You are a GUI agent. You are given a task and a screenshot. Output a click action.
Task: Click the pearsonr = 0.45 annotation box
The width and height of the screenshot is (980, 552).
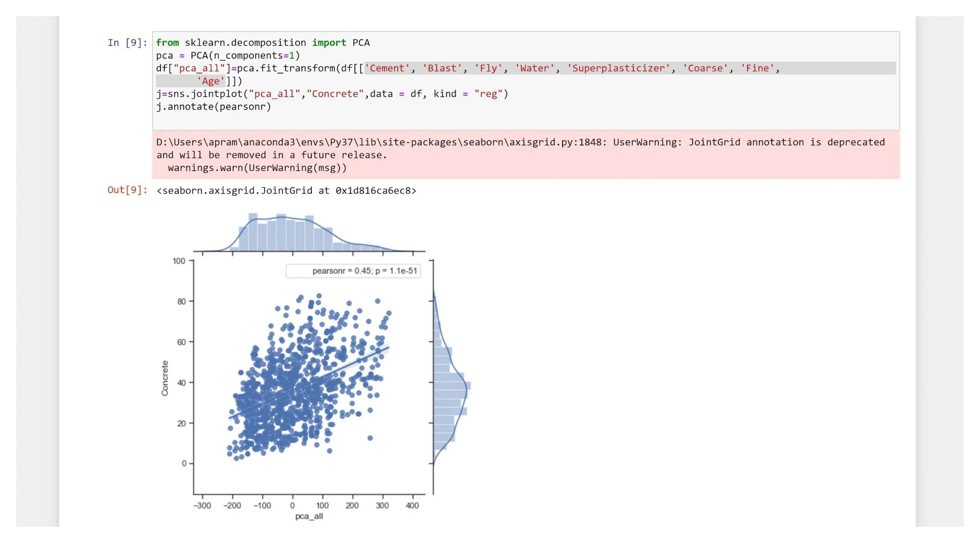pos(353,271)
